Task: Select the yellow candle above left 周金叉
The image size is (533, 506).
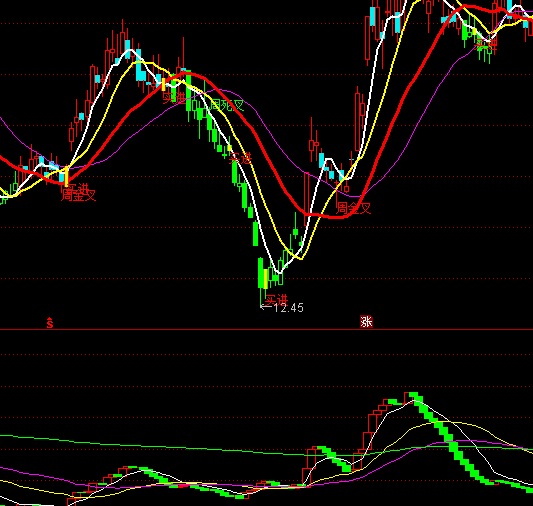Action: click(67, 176)
